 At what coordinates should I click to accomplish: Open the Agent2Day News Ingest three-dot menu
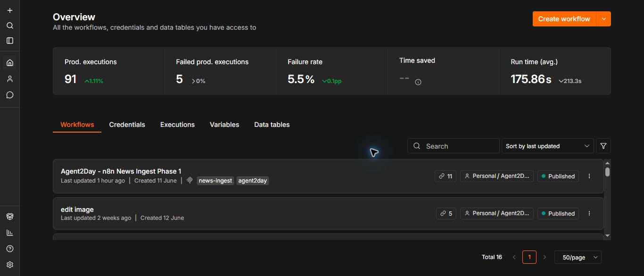[589, 176]
